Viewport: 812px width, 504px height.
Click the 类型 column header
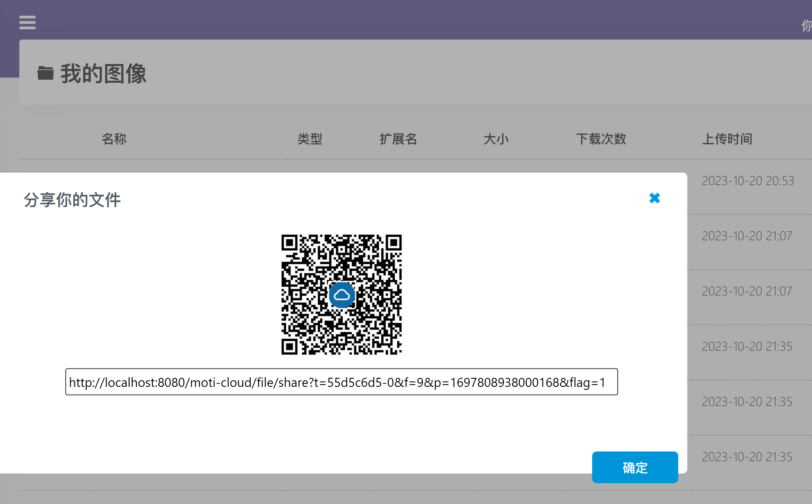[310, 139]
